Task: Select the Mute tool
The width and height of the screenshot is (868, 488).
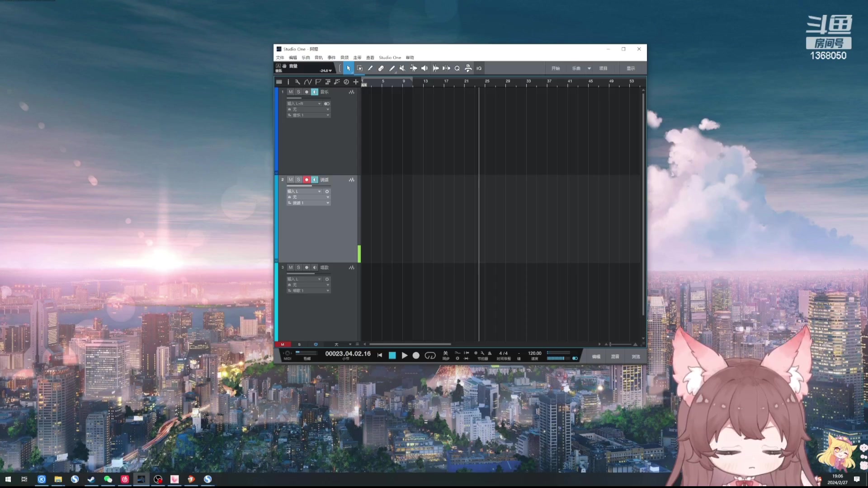Action: pos(402,68)
